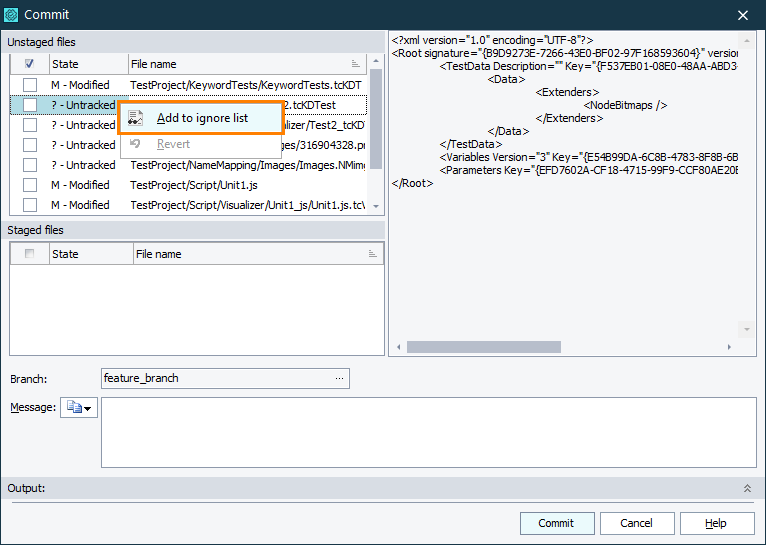Check the box for Script/Unit1.js file
766x545 pixels.
click(30, 185)
